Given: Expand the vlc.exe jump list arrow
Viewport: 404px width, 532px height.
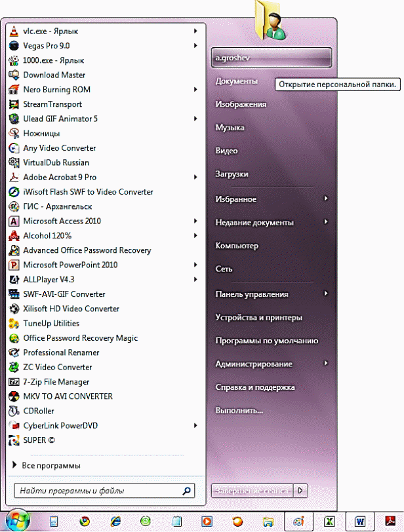Looking at the screenshot, I should point(195,31).
